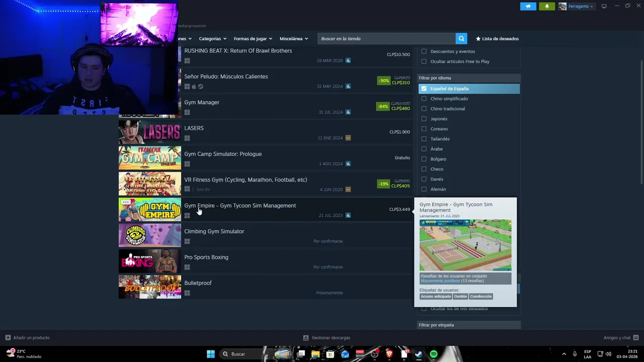The image size is (644, 362).
Task: Click the Acceso anticipado tag
Action: click(436, 297)
